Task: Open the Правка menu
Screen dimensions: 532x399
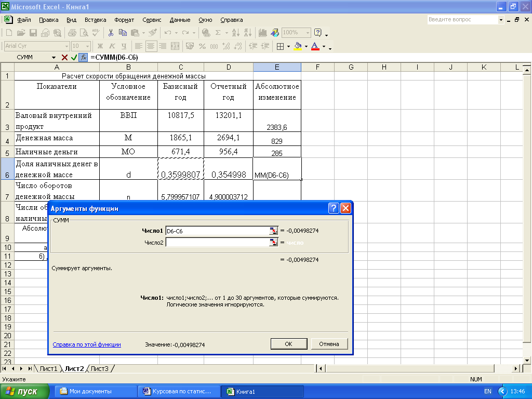Action: point(48,20)
